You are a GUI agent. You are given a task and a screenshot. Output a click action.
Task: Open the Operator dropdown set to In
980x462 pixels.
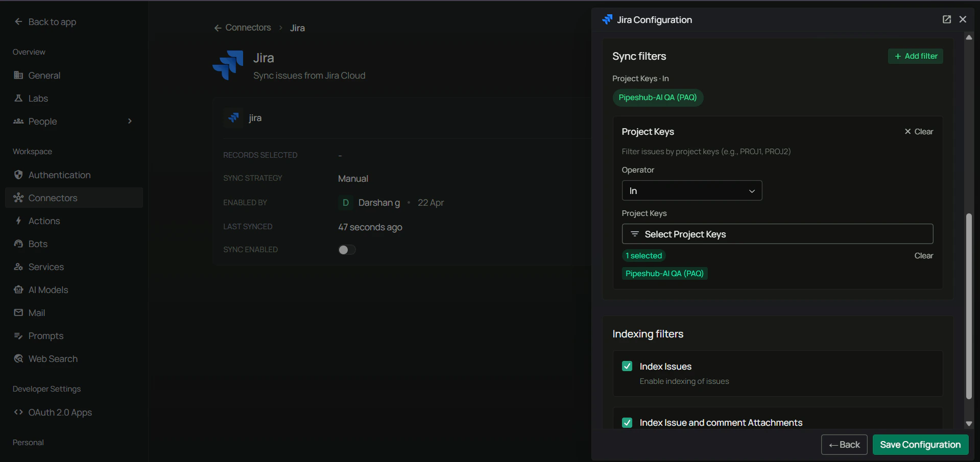tap(692, 190)
